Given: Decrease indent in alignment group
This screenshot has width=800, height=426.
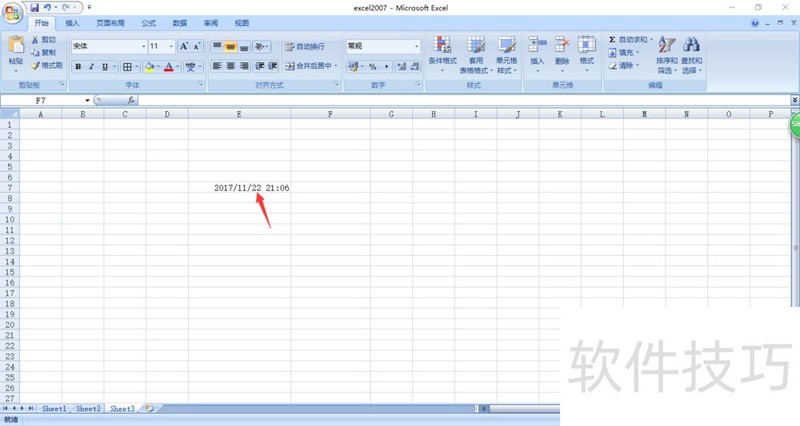Looking at the screenshot, I should tap(259, 66).
